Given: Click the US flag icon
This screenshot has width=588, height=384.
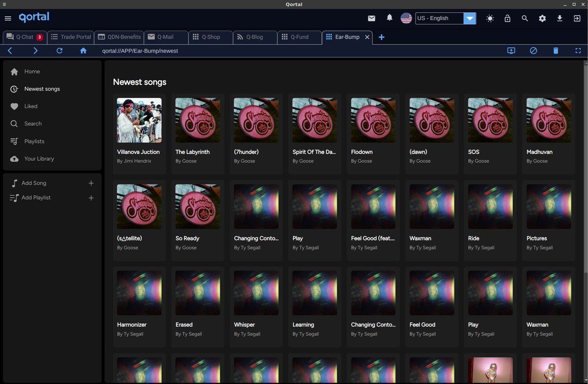Looking at the screenshot, I should click(406, 18).
